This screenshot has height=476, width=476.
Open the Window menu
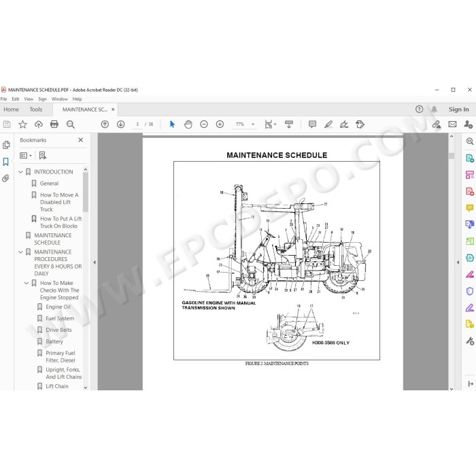click(60, 99)
